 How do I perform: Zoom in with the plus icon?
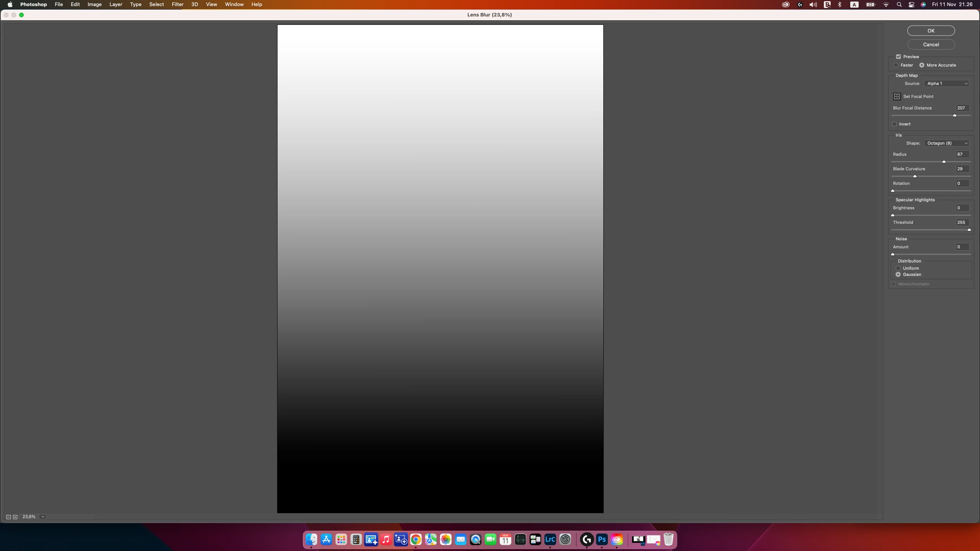click(15, 517)
